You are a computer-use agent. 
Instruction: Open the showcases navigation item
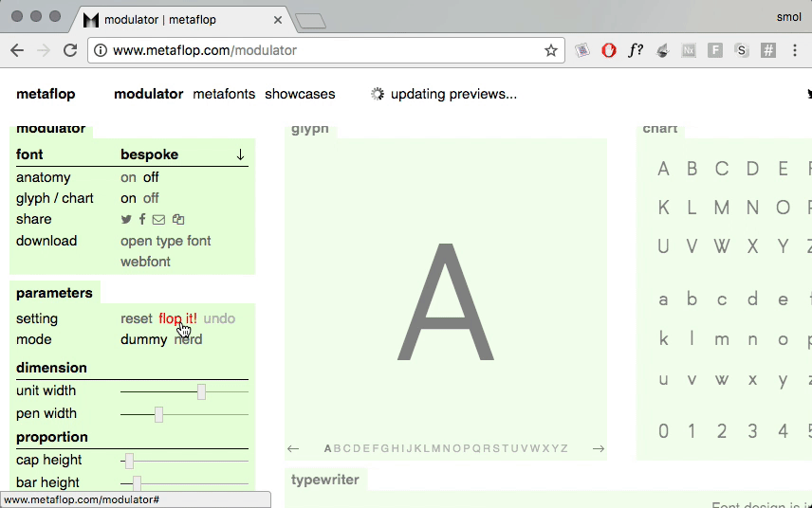(x=300, y=94)
